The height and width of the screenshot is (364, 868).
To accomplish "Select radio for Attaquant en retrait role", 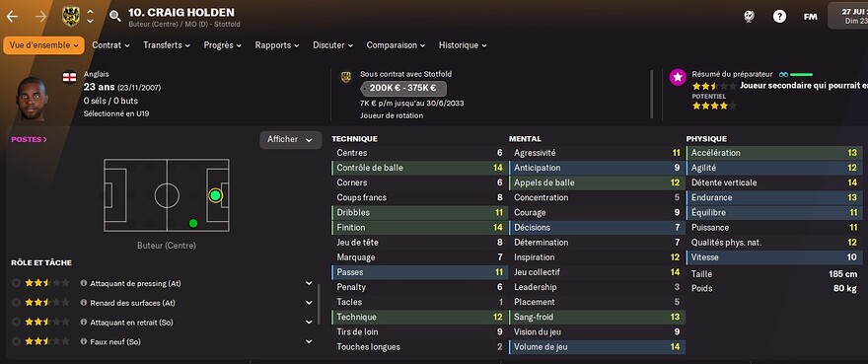I will tap(16, 322).
